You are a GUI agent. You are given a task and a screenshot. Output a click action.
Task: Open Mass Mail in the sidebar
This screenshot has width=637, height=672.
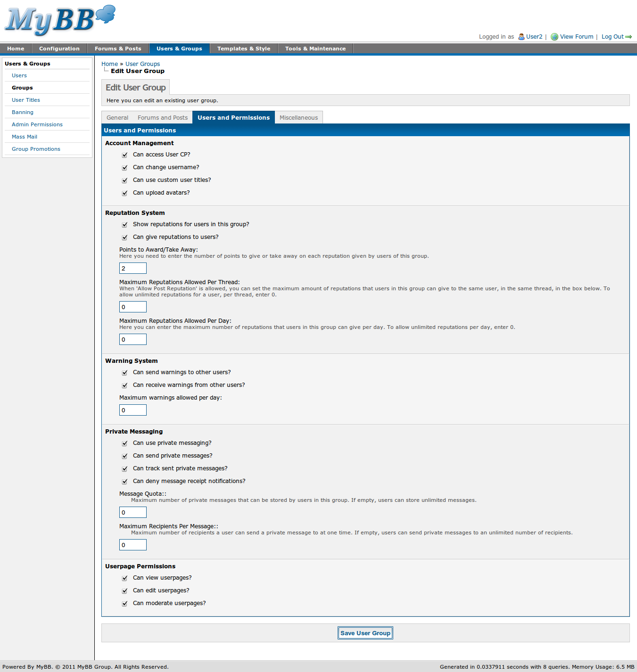[x=25, y=137]
